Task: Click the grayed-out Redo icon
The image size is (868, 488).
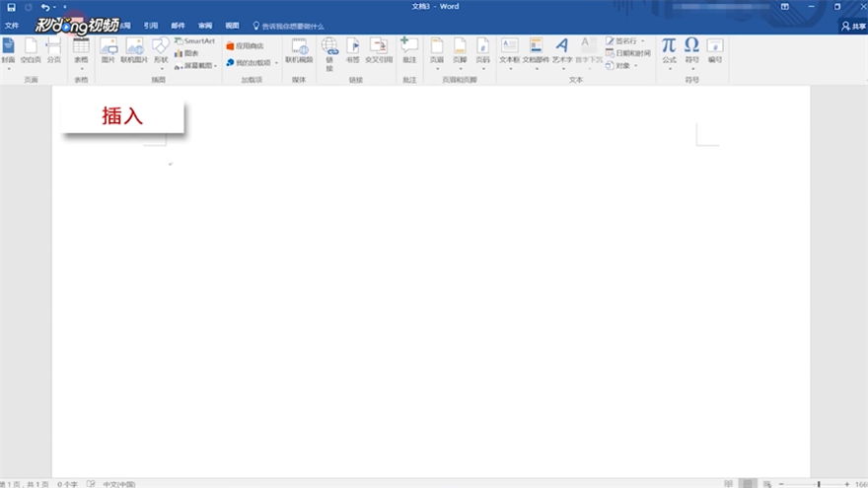Action: (29, 7)
